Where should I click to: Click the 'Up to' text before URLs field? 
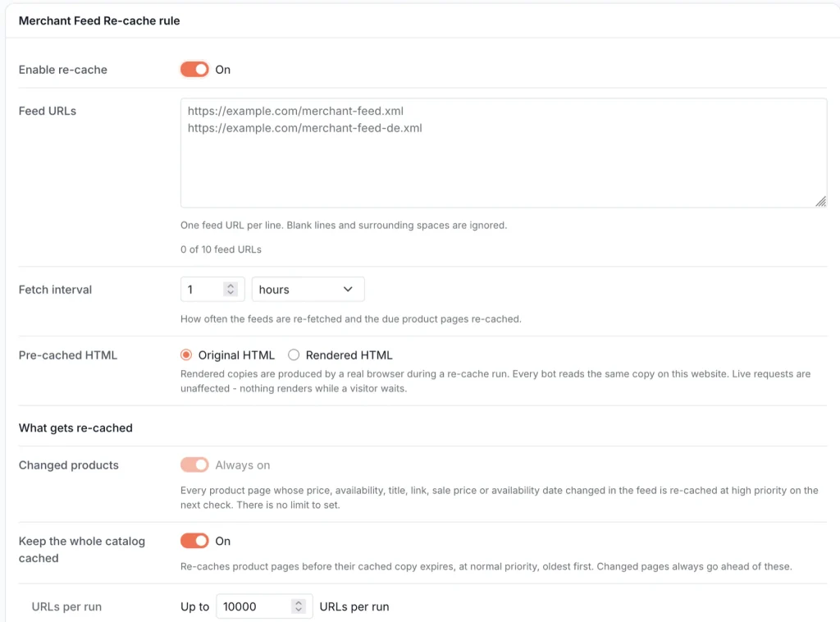(x=194, y=606)
